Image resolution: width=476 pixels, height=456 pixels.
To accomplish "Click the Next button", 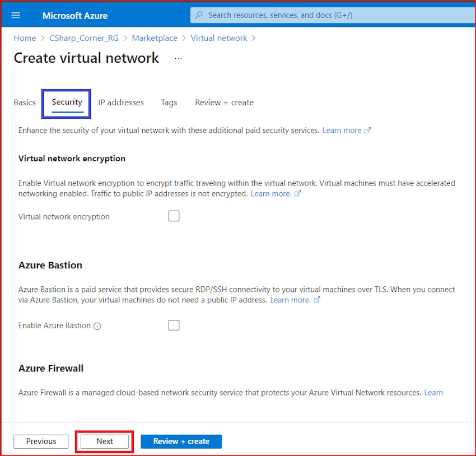I will tap(104, 441).
